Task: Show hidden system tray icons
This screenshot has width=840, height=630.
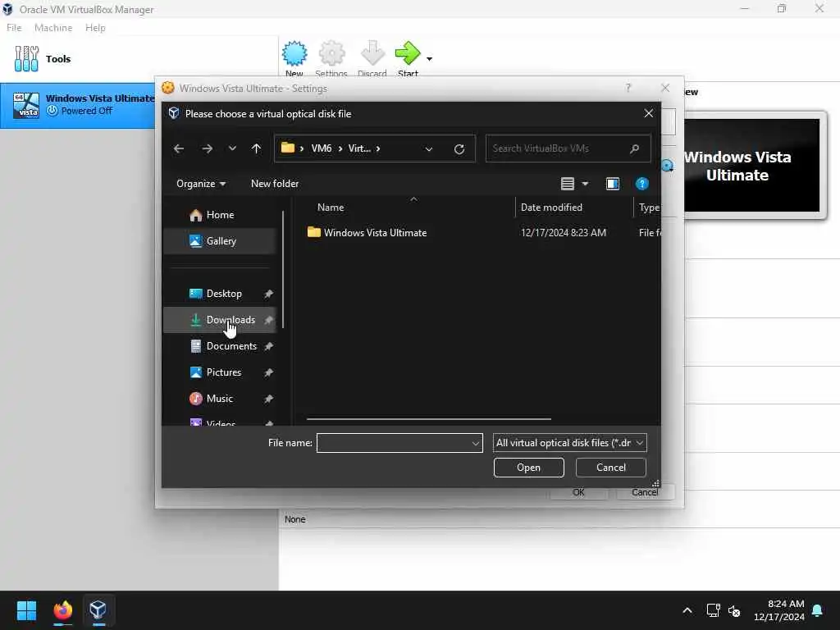Action: (687, 610)
